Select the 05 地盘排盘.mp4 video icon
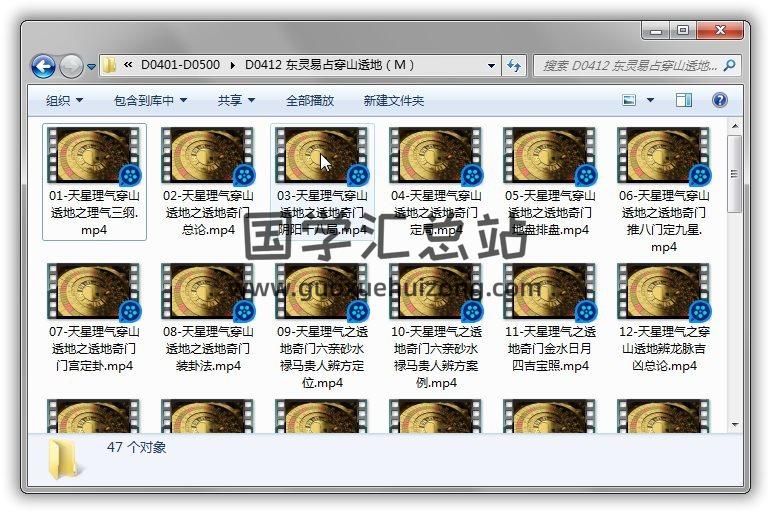This screenshot has height=514, width=771. (550, 156)
